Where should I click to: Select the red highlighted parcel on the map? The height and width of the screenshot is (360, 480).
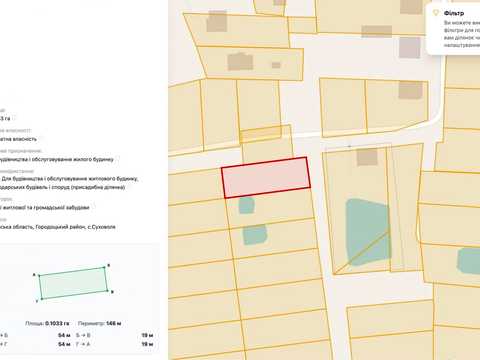click(266, 178)
